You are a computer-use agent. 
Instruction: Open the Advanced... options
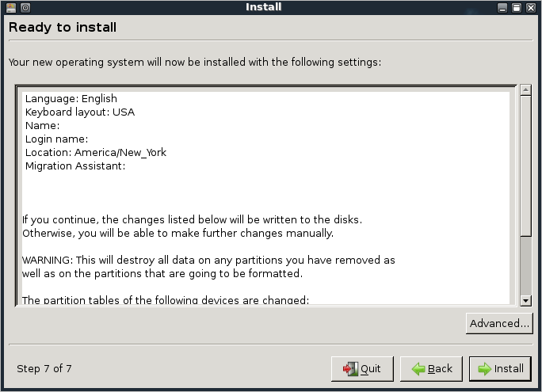click(x=499, y=323)
